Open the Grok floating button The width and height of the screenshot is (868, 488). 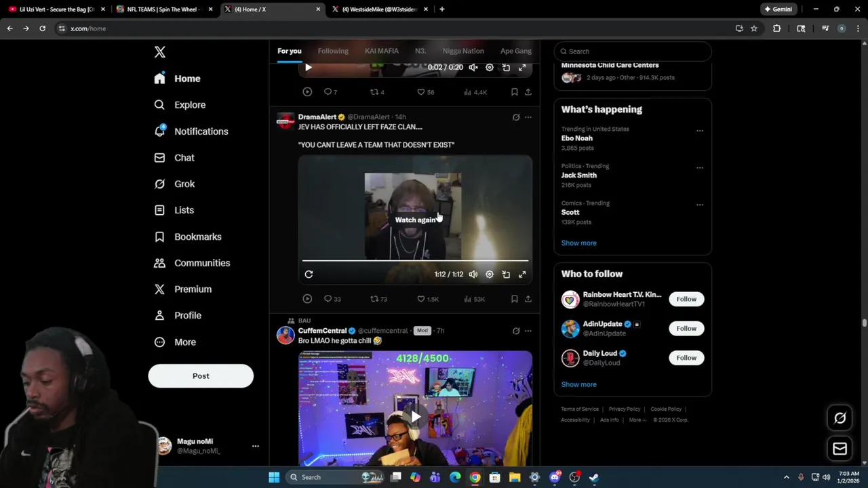(x=840, y=418)
